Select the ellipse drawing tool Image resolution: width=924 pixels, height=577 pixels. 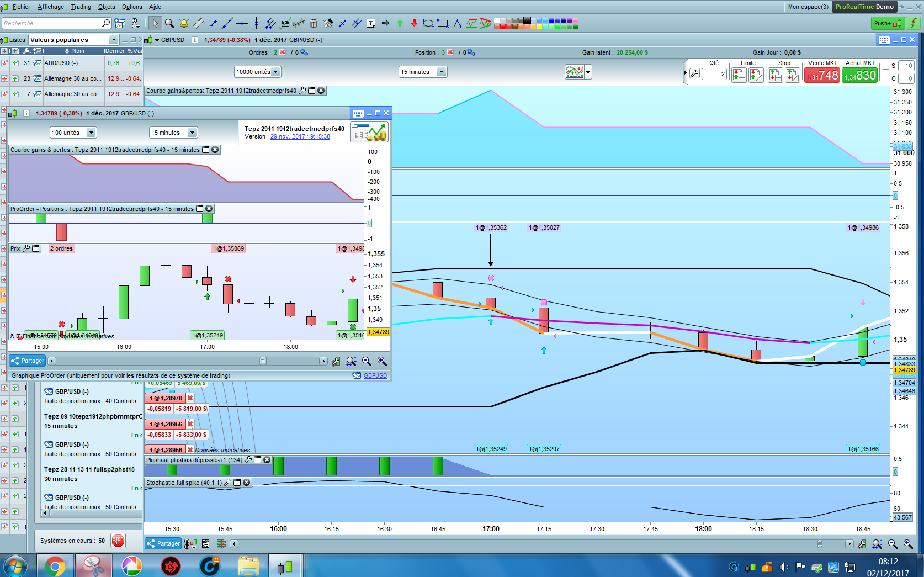pyautogui.click(x=428, y=23)
